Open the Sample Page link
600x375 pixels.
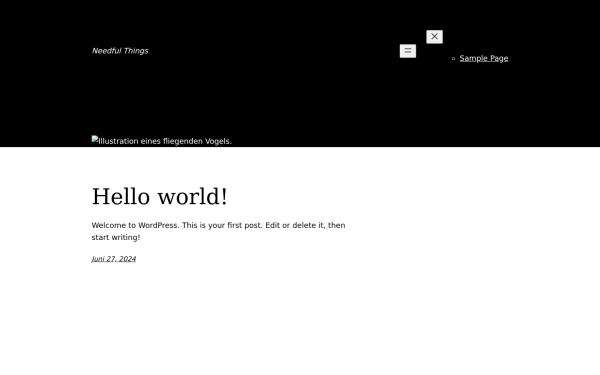(484, 58)
